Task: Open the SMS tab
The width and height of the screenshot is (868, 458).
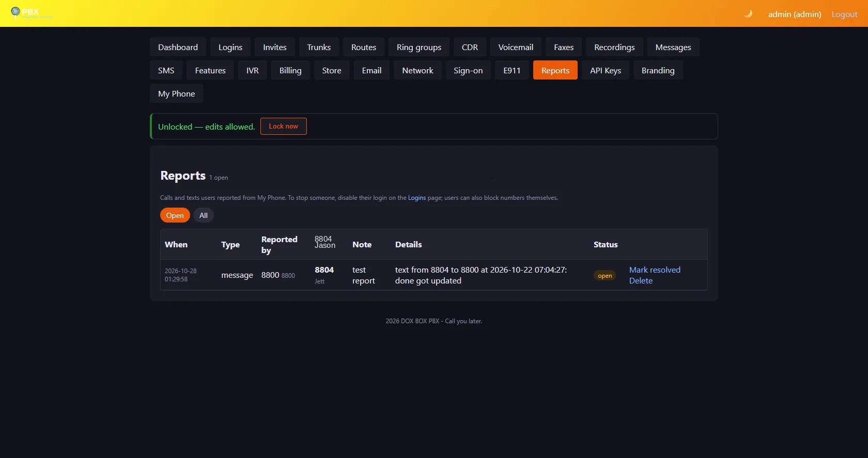Action: pos(166,70)
